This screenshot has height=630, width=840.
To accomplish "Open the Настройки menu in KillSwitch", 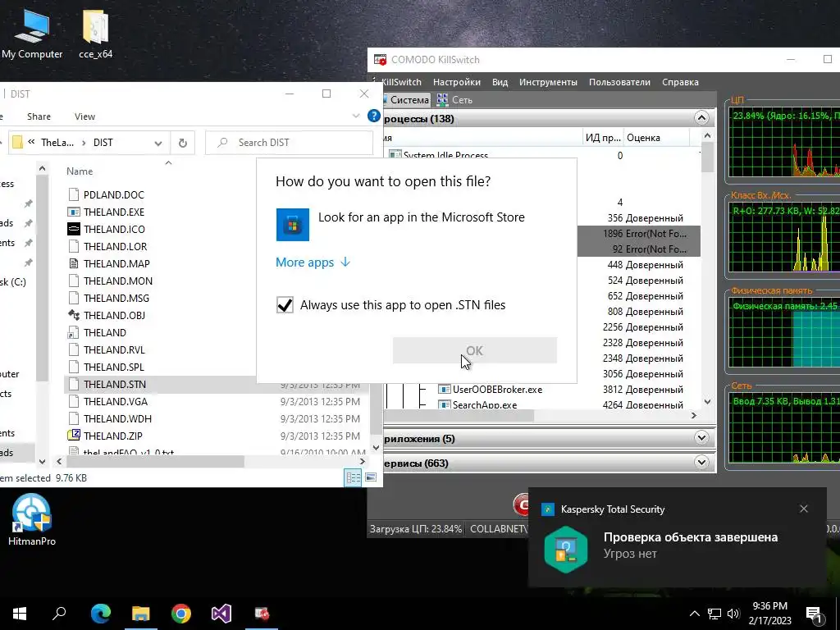I will coord(456,82).
